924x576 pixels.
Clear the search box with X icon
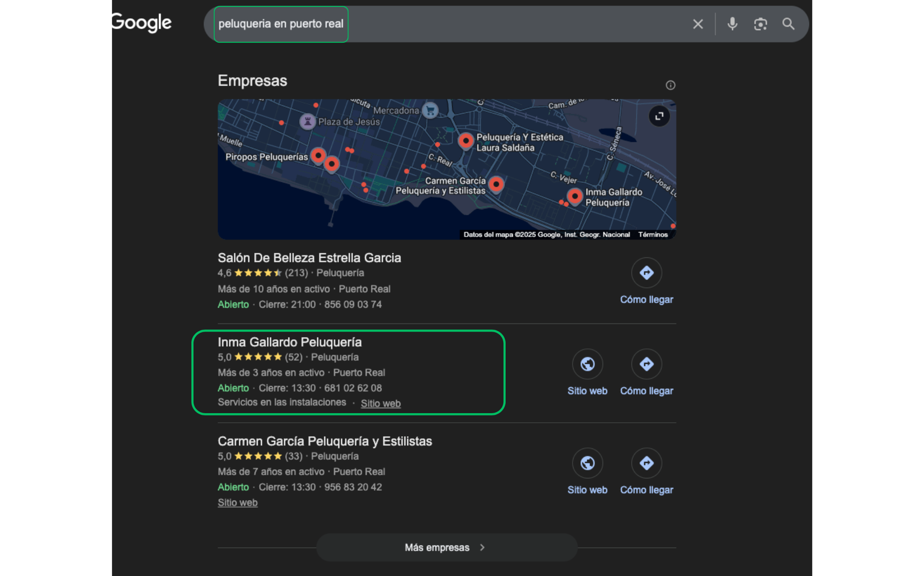[x=698, y=24]
